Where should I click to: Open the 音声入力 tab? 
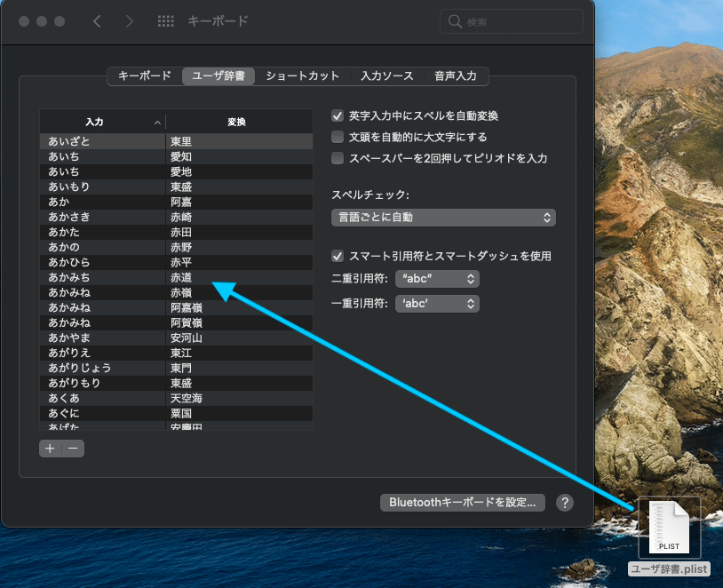[456, 76]
